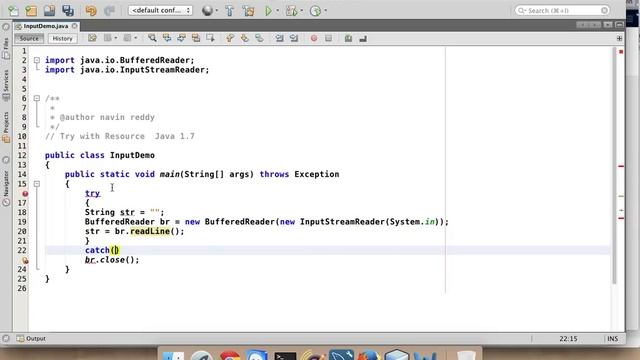
Task: Toggle Rectangular Selection icon
Action: pyautogui.click(x=211, y=38)
